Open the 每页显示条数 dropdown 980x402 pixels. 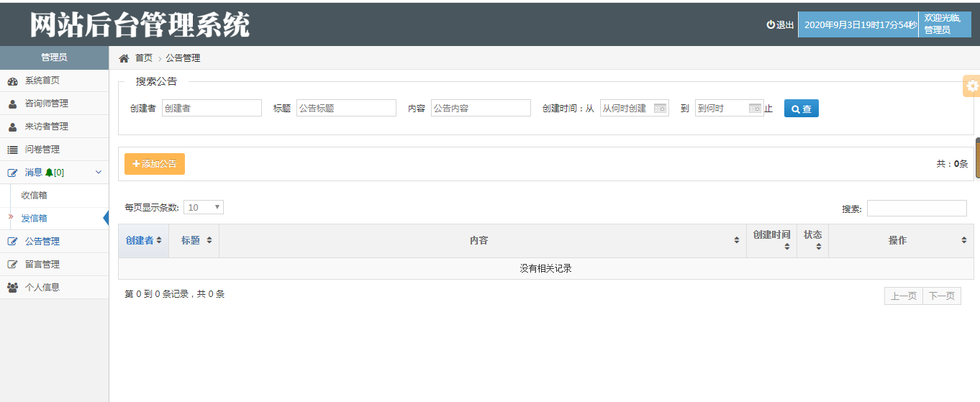tap(204, 207)
